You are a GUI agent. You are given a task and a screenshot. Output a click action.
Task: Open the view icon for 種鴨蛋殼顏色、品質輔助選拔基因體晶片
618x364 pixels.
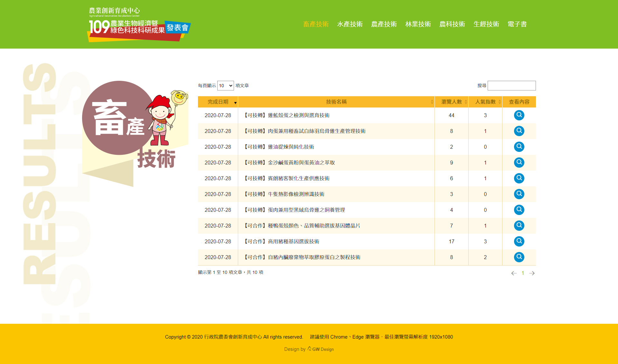pyautogui.click(x=519, y=226)
